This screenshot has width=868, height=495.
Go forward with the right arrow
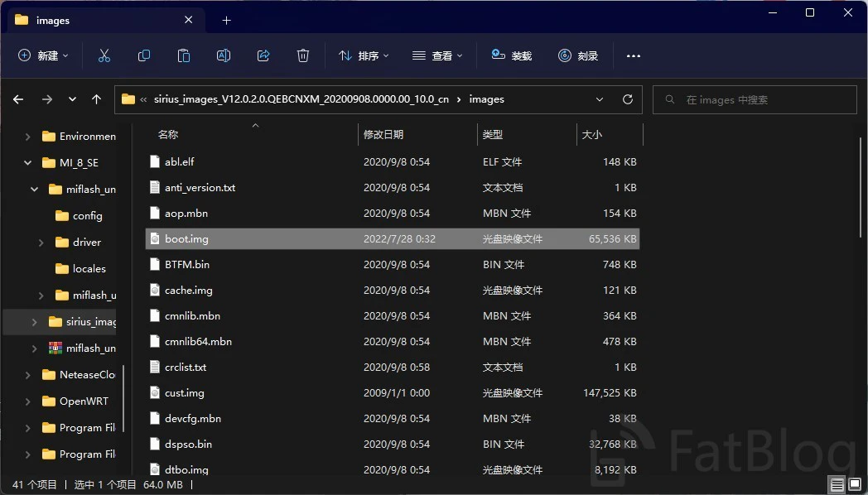pyautogui.click(x=47, y=99)
